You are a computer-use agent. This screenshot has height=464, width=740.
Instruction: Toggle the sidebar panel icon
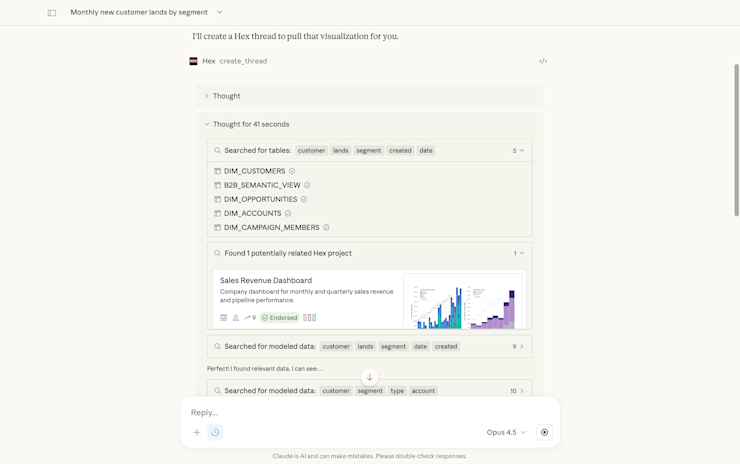(52, 13)
